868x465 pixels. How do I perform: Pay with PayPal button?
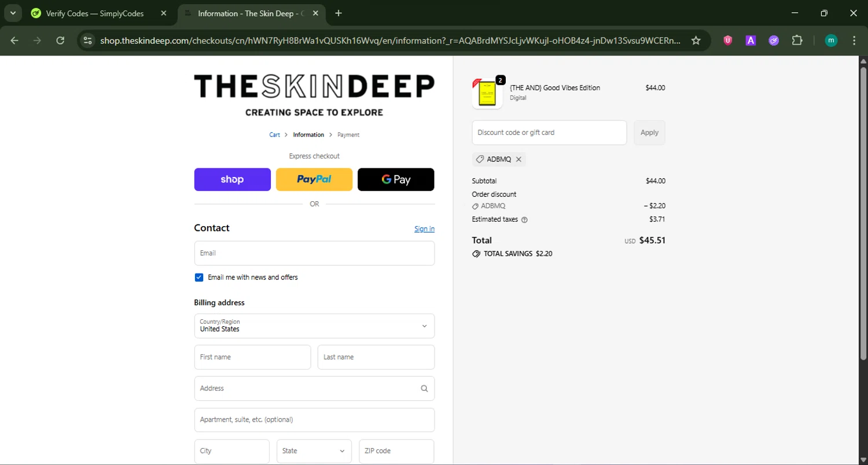(314, 179)
